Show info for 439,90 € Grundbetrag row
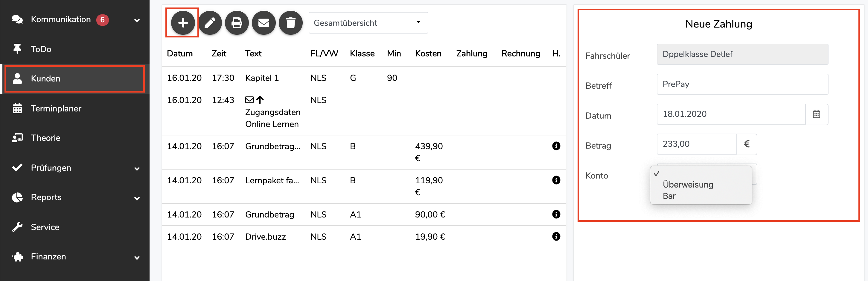The width and height of the screenshot is (868, 281). pos(556,146)
